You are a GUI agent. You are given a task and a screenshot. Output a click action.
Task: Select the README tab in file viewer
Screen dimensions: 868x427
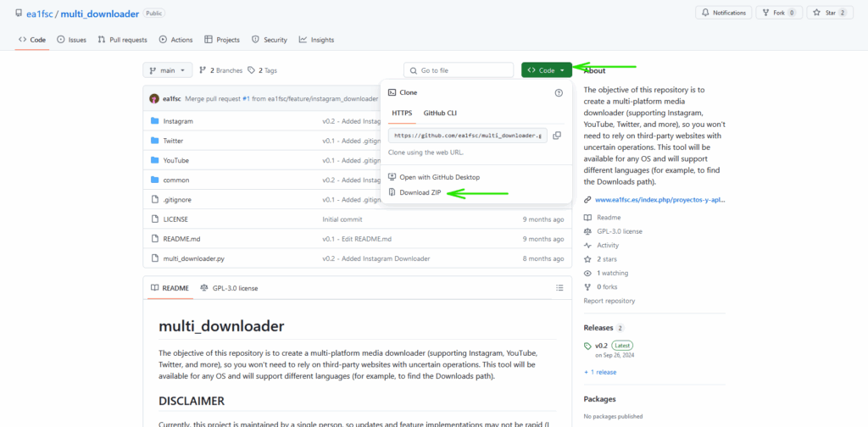click(x=170, y=288)
